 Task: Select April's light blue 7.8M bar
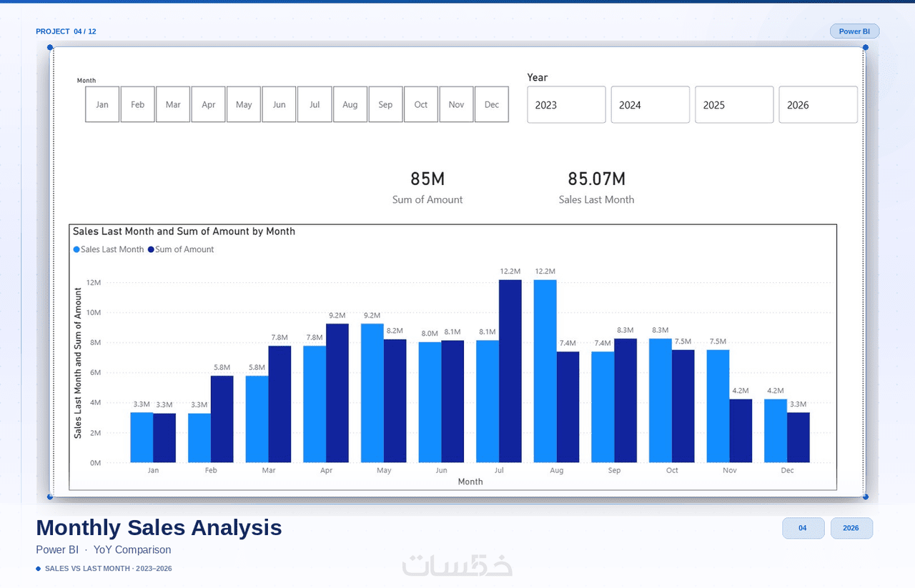315,404
